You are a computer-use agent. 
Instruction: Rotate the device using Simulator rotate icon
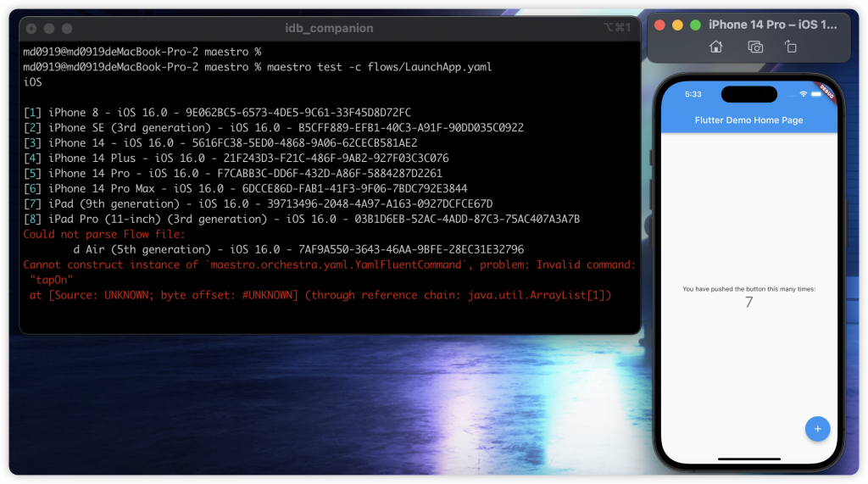pyautogui.click(x=791, y=47)
